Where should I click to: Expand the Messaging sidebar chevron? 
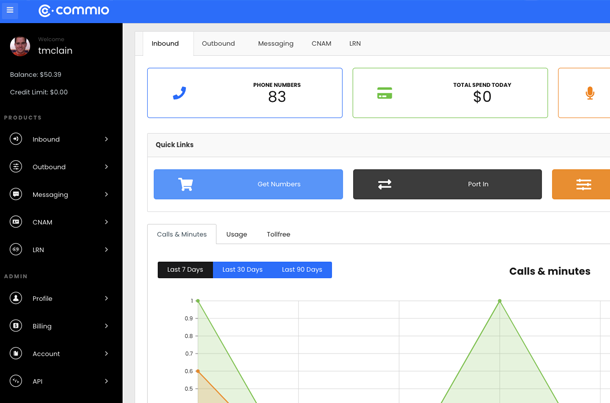[106, 194]
